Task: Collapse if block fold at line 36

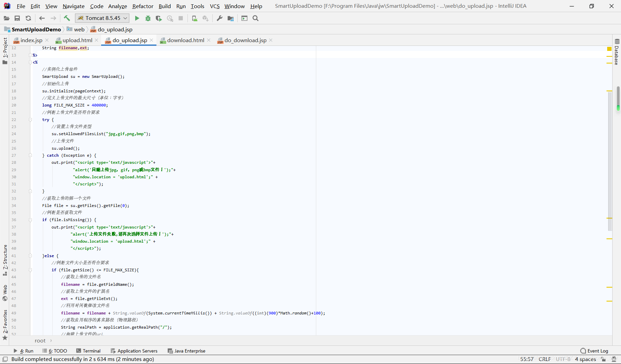Action: 30,220
